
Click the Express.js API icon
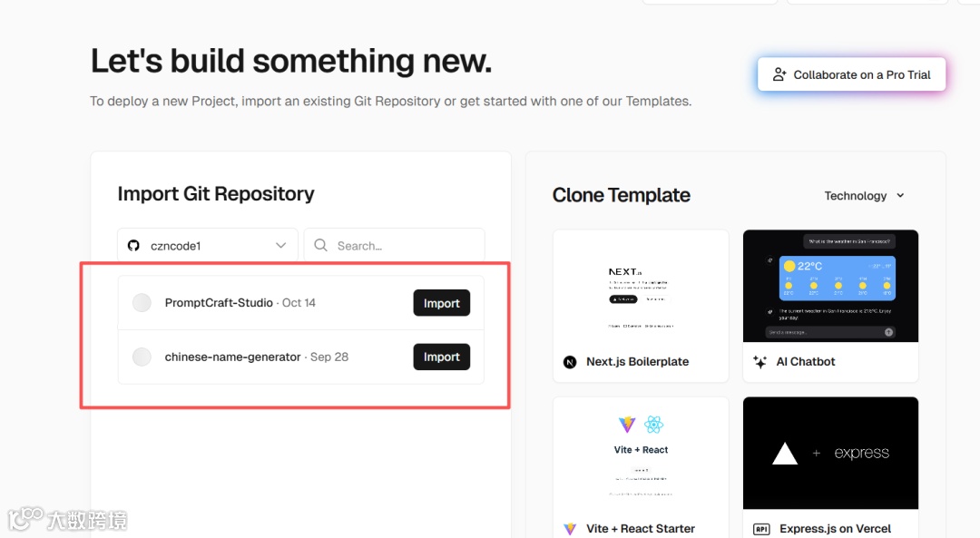pos(761,529)
